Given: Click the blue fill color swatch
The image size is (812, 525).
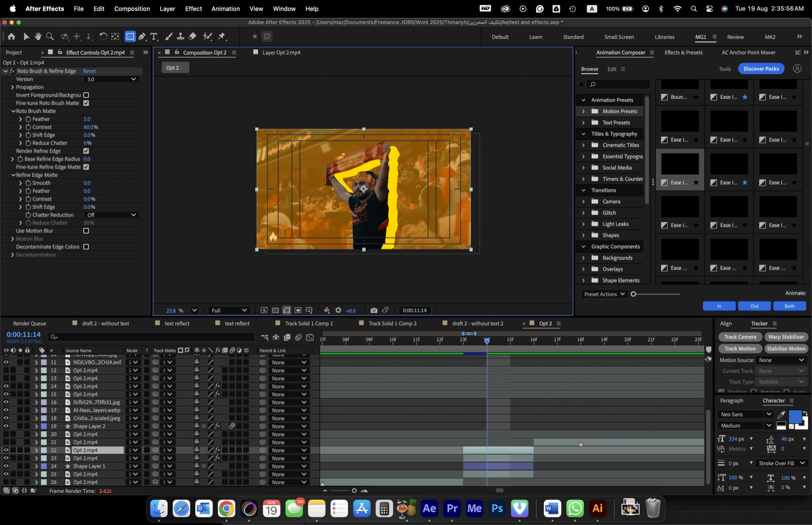Looking at the screenshot, I should point(795,417).
